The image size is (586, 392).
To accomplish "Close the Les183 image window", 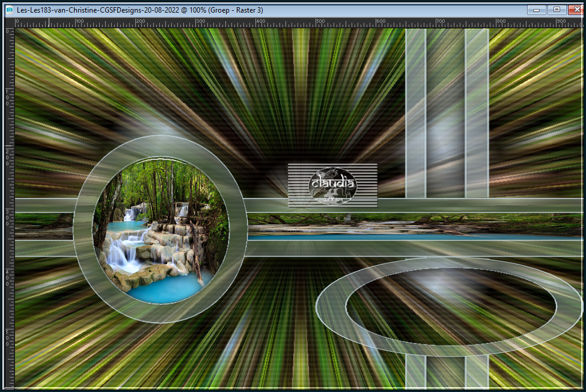I will 576,10.
